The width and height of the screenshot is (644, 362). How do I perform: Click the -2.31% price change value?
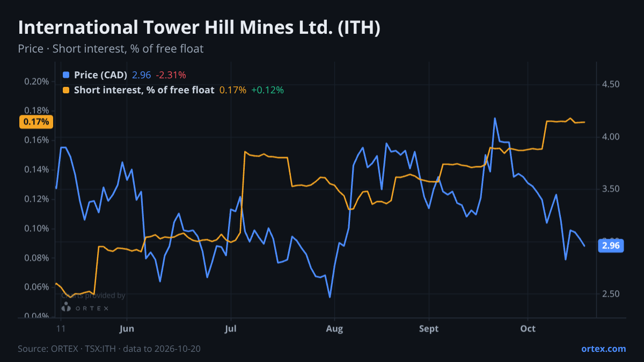pos(171,75)
